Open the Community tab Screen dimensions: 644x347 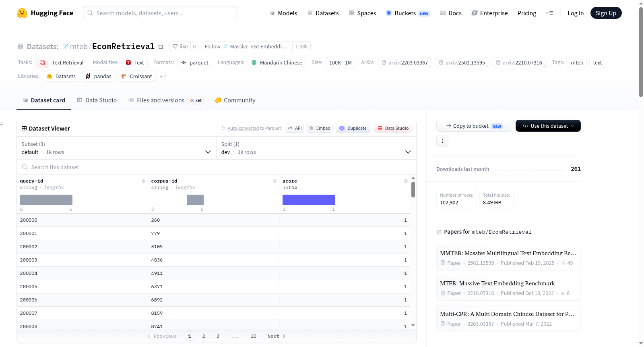point(235,100)
